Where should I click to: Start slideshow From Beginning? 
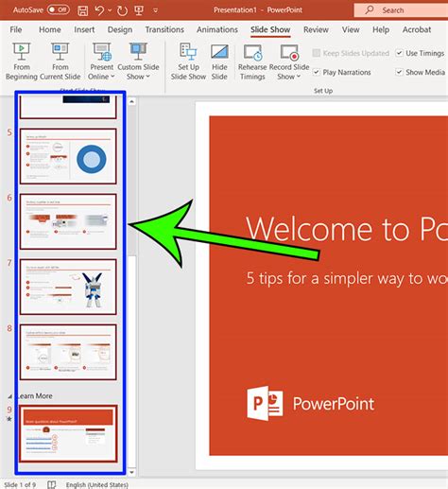[22, 61]
